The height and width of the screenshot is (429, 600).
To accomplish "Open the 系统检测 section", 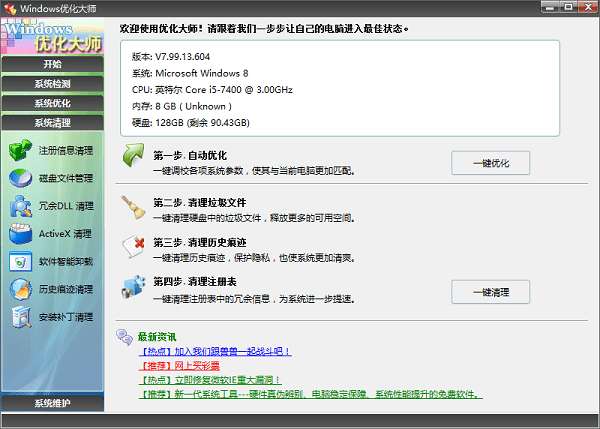I will pos(52,84).
